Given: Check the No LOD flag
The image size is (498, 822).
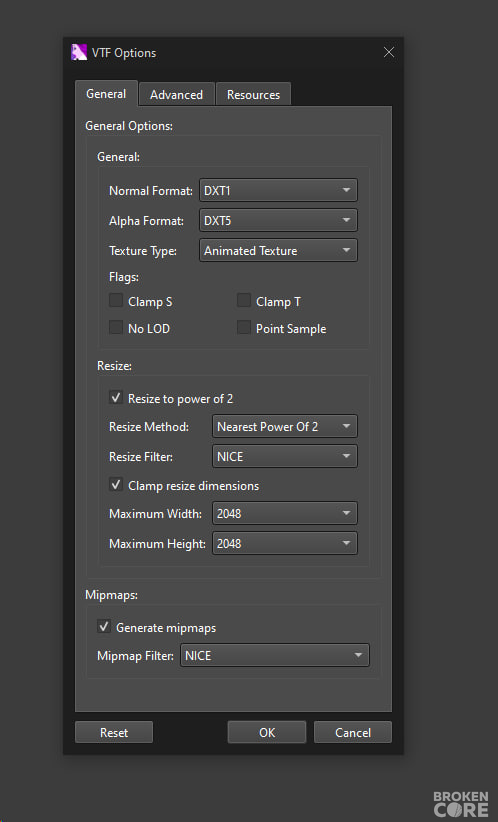Looking at the screenshot, I should coord(116,328).
